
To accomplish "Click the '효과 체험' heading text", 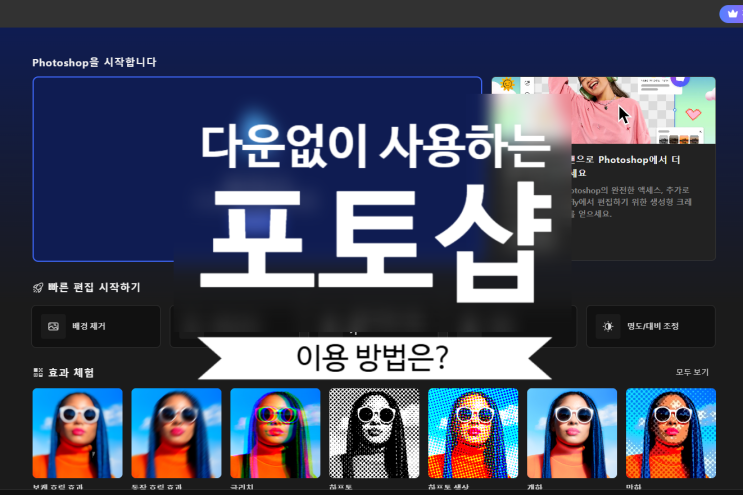I will (71, 373).
